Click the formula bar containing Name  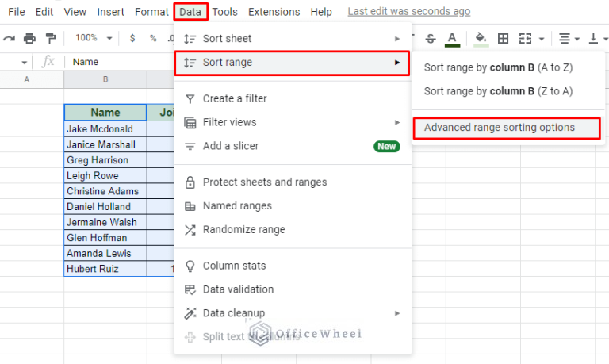point(121,62)
